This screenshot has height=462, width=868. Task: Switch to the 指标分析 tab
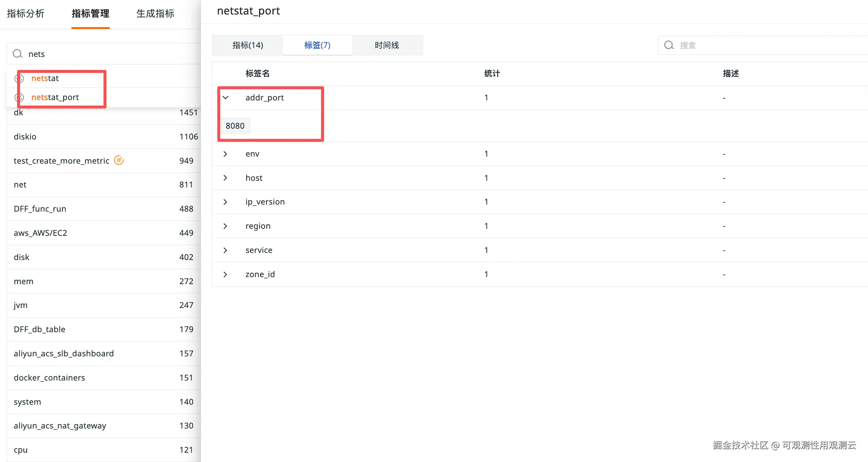(26, 14)
